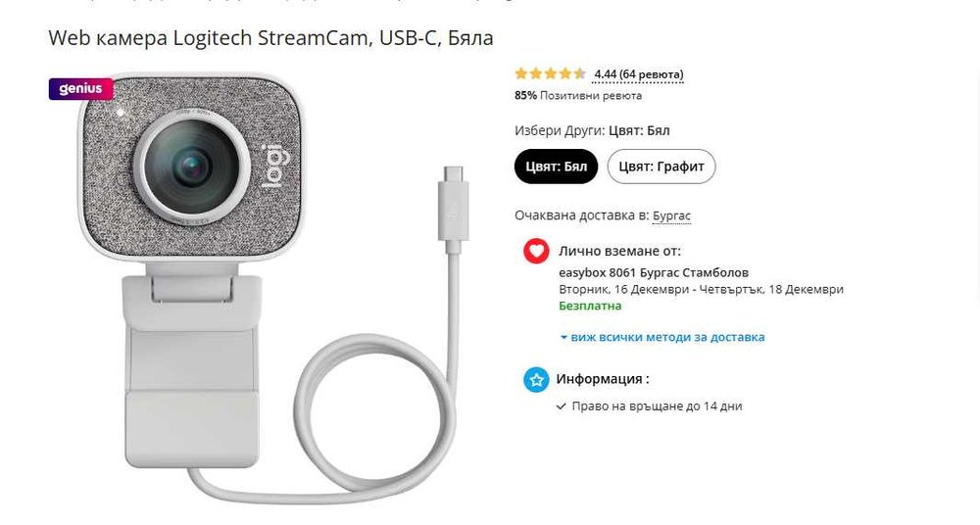Screen dimensions: 980x525
Task: Click the logi logo on the webcam
Action: point(271,167)
